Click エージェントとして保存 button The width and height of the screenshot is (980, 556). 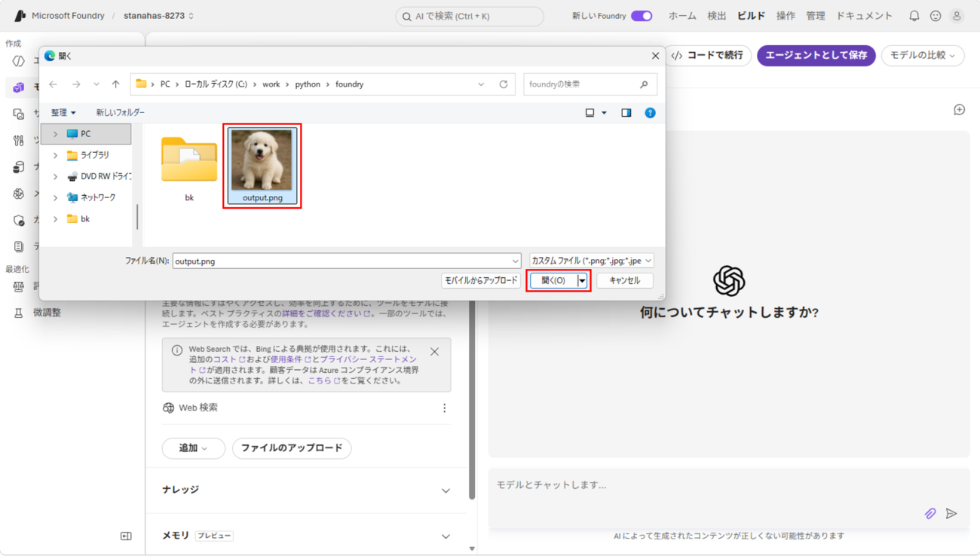816,55
